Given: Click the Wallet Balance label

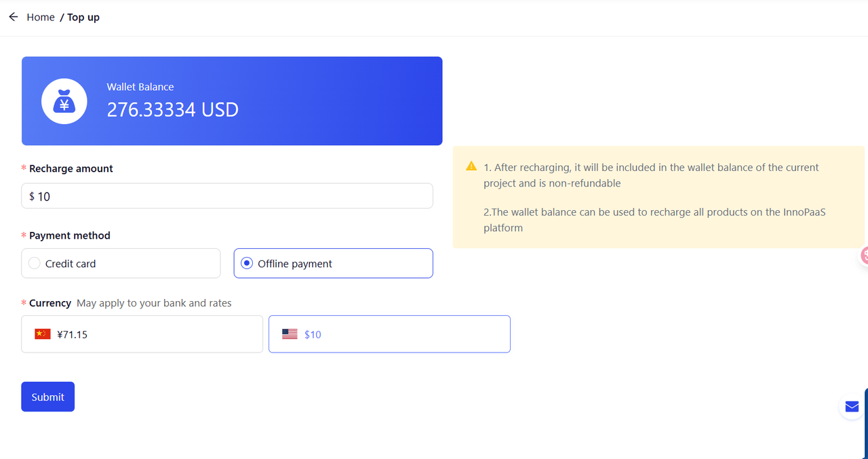Looking at the screenshot, I should 140,87.
